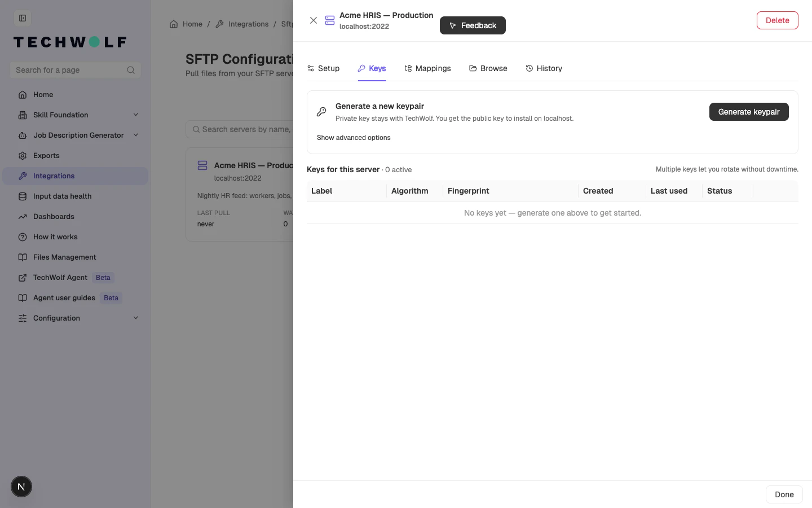Select the Keys tab

(x=372, y=68)
